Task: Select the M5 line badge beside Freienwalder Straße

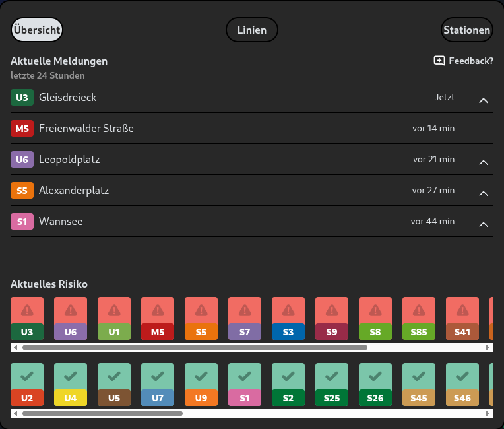Action: 22,129
